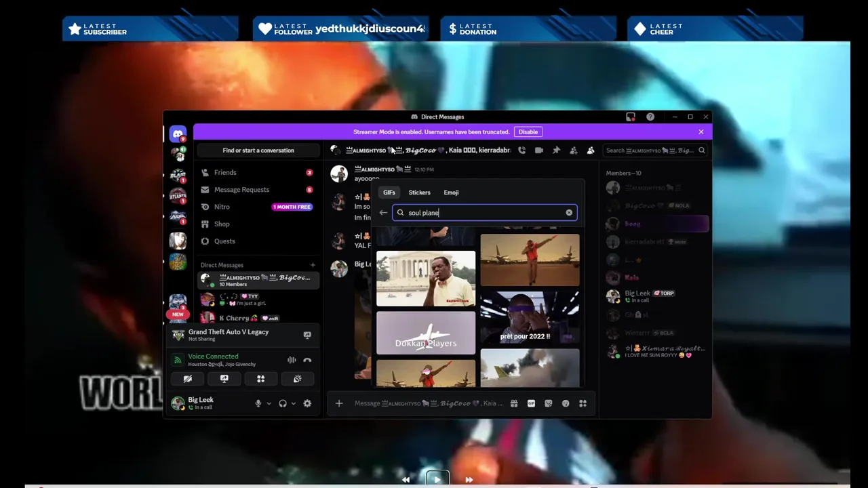
Task: Open the BLAIR server icon
Action: tap(178, 176)
